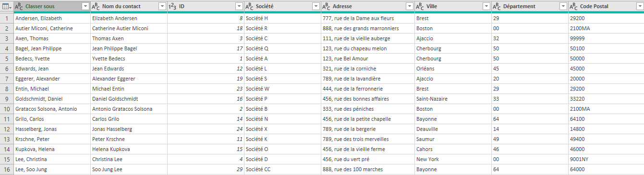Click the ABC type icon of Ville column
Viewport: 644px width, 175px height.
420,7
